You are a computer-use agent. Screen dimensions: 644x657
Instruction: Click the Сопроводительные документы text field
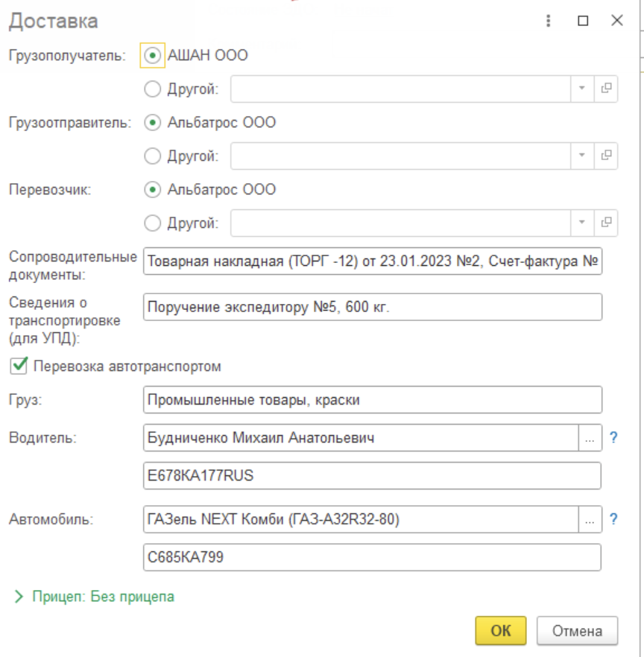(371, 261)
